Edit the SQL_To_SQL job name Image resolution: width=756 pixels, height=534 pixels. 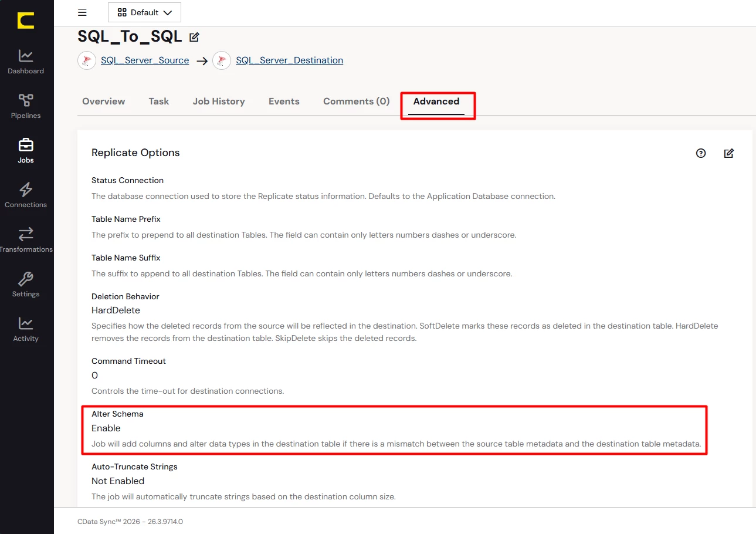pos(194,37)
